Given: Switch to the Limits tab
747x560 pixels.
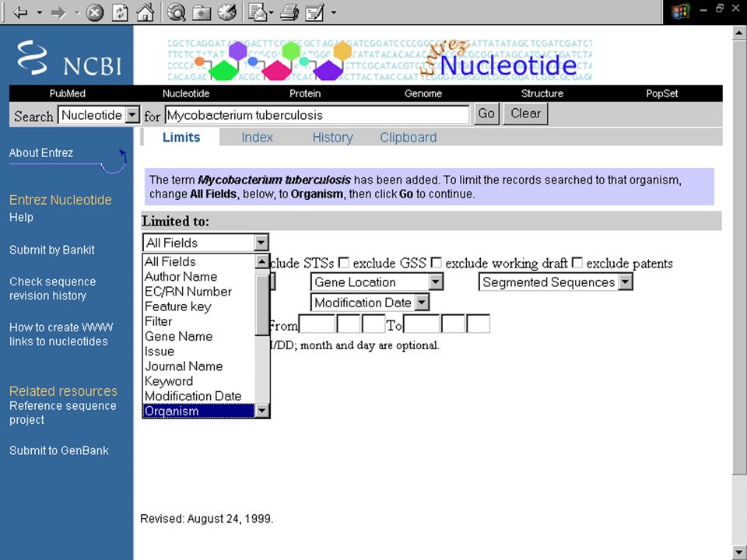Looking at the screenshot, I should pyautogui.click(x=181, y=138).
